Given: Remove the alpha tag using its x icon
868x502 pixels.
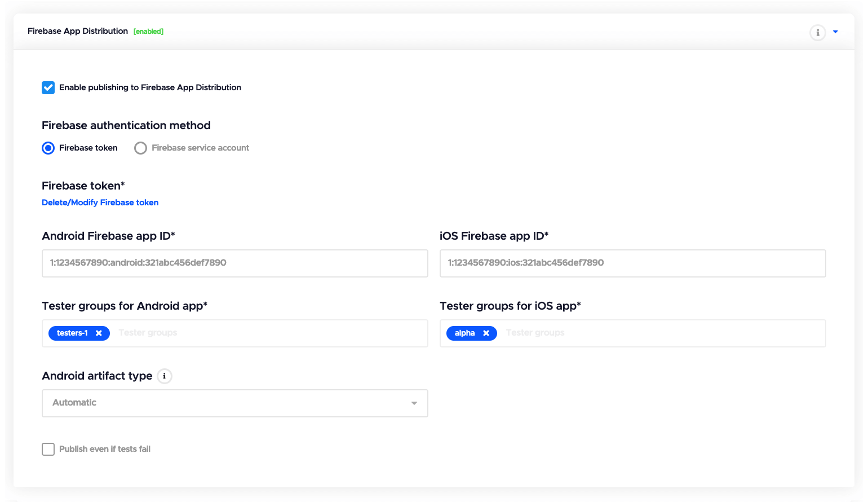Looking at the screenshot, I should coord(486,333).
